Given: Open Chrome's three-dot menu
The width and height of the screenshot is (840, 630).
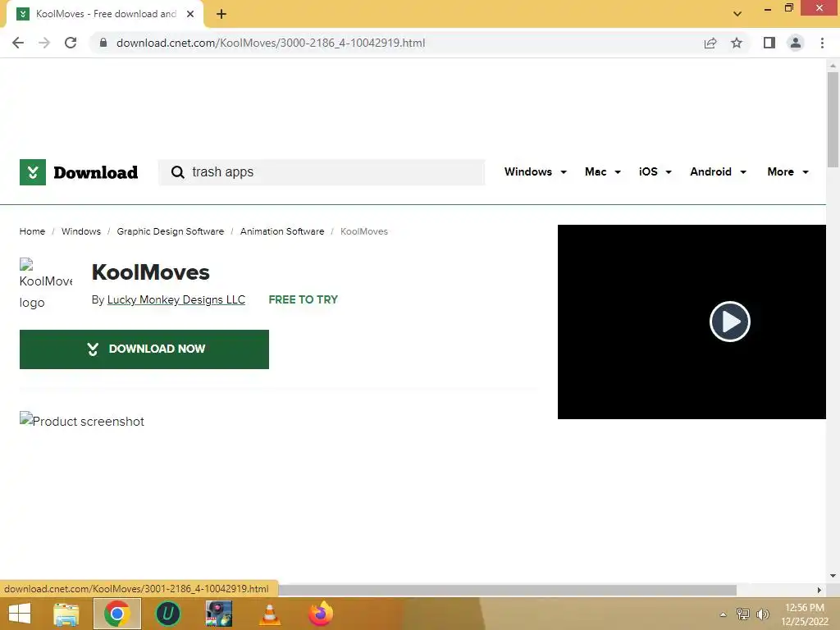Looking at the screenshot, I should [x=822, y=43].
